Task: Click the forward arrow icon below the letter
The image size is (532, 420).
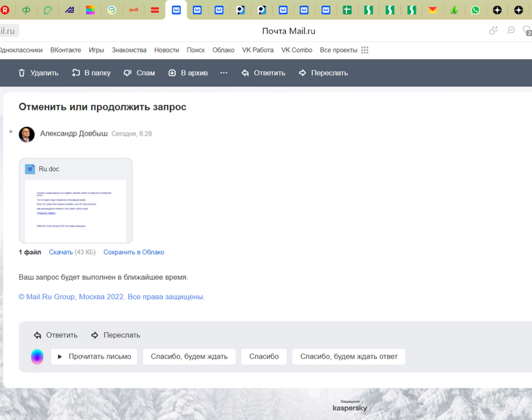Action: pyautogui.click(x=94, y=335)
